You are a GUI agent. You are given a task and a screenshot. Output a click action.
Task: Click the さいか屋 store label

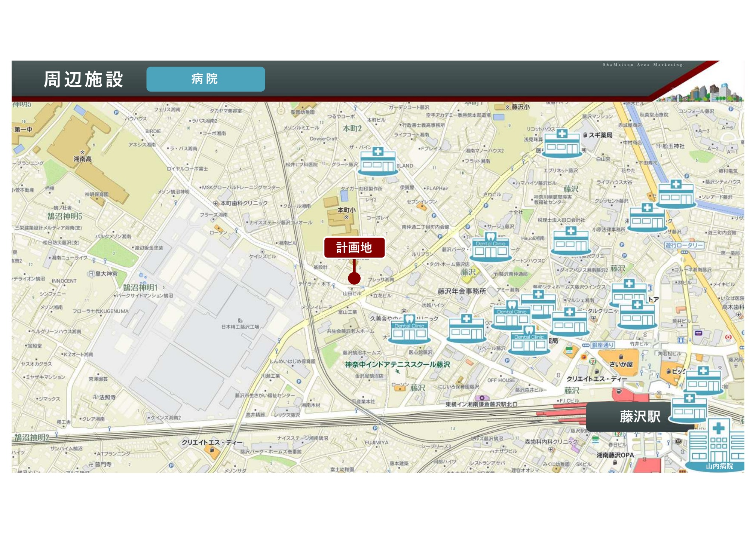click(621, 364)
